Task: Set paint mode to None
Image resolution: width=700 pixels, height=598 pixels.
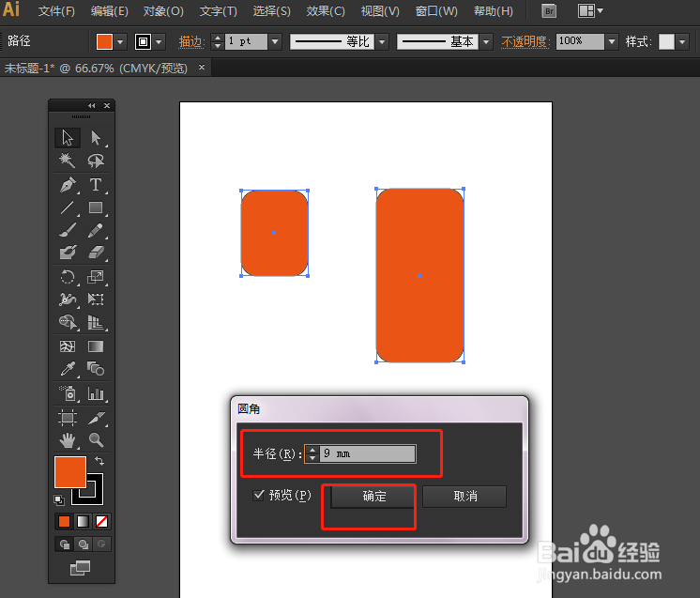Action: (x=101, y=522)
